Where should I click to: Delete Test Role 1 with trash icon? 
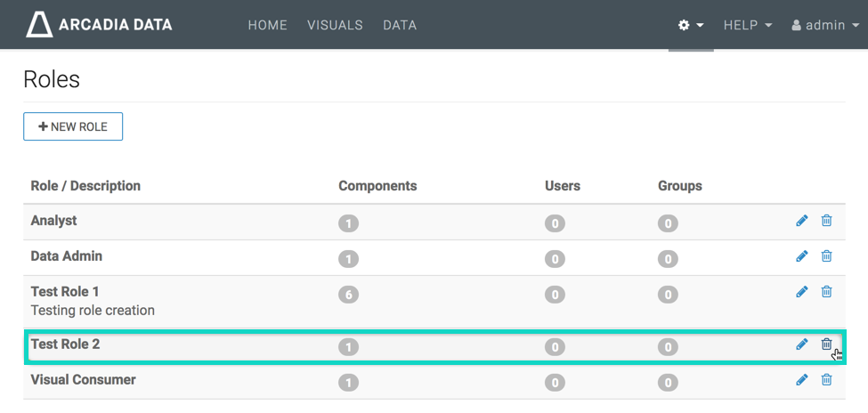[826, 292]
